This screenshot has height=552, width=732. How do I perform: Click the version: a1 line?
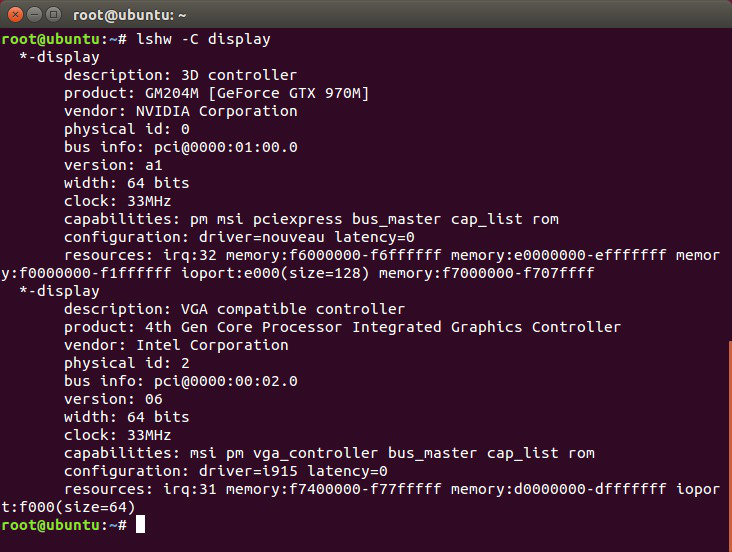point(113,165)
